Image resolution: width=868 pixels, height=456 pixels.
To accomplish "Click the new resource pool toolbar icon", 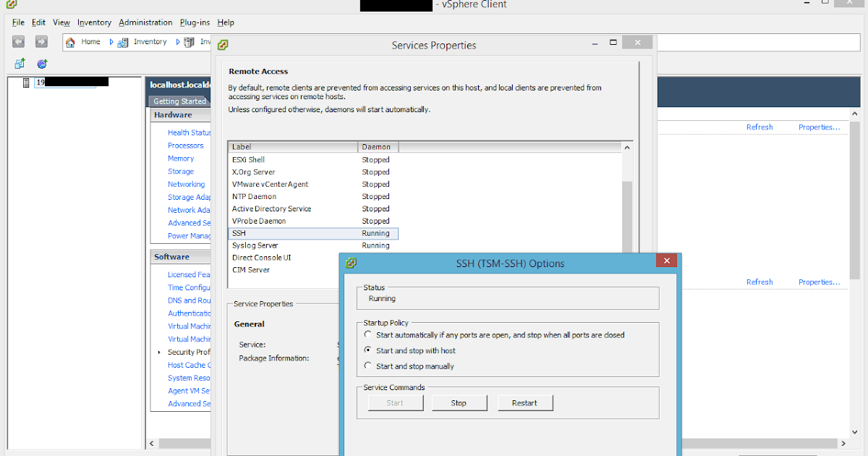I will 42,64.
